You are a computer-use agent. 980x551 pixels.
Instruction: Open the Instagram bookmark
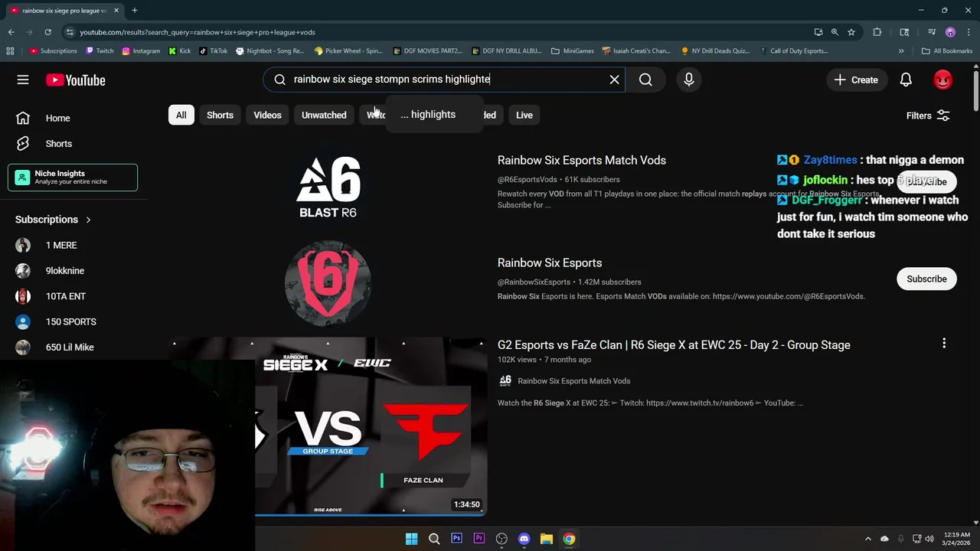tap(141, 51)
